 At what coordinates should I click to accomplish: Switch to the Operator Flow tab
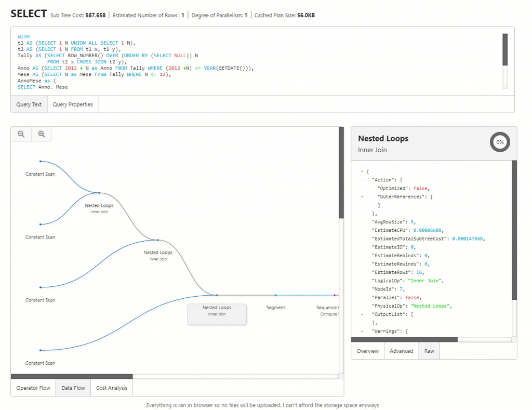click(33, 388)
